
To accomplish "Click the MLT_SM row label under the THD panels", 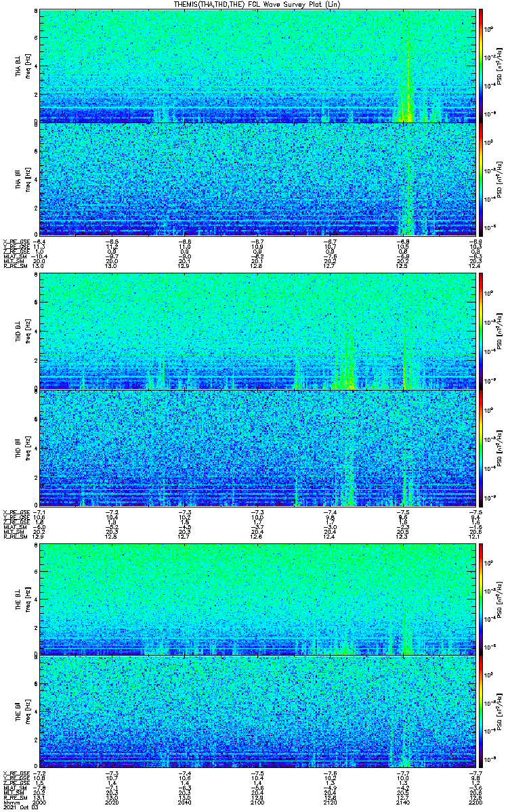I will click(14, 532).
